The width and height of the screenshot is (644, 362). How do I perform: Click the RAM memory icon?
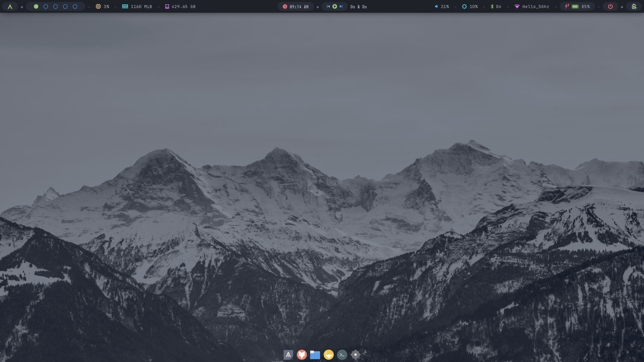(125, 6)
